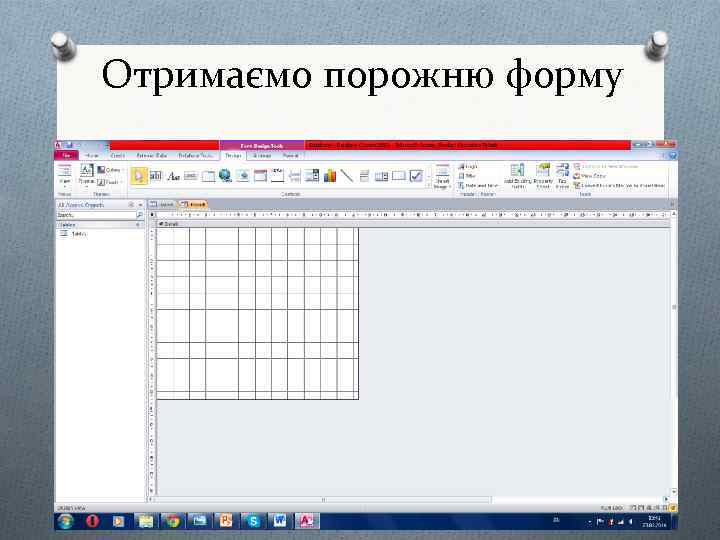Choose the Tab Control icon
720x540 pixels.
coord(208,176)
